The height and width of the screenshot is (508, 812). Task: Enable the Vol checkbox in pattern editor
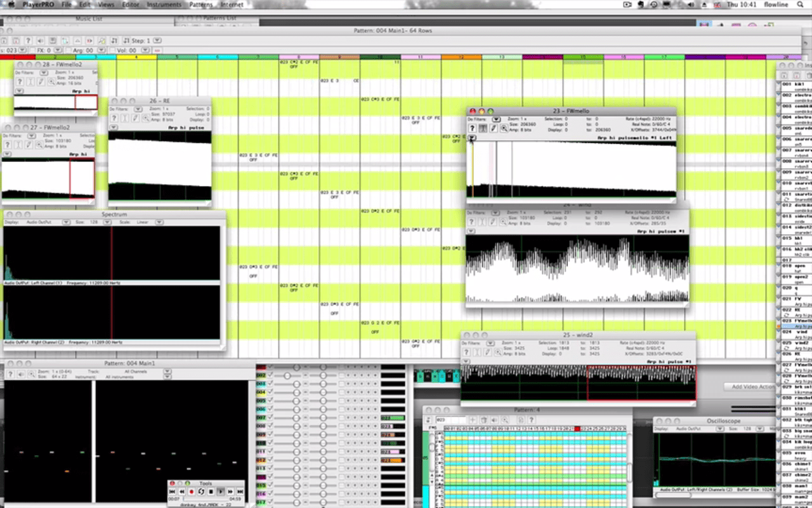(x=113, y=50)
